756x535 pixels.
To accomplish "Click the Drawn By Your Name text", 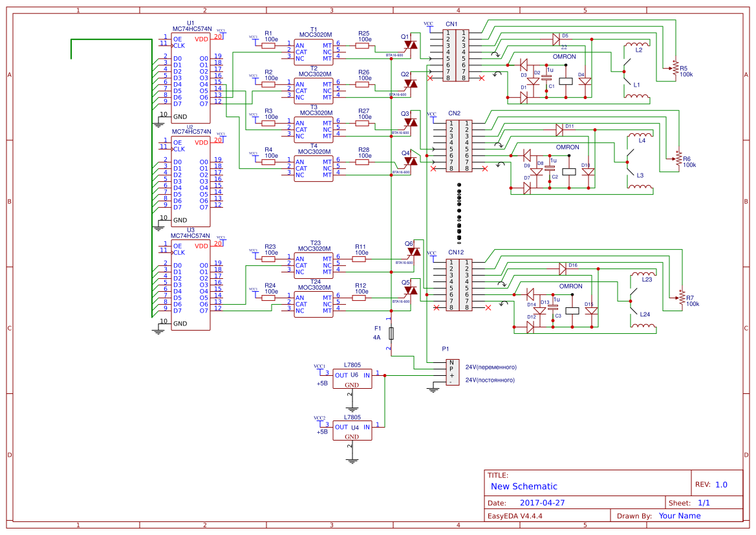I will tap(680, 516).
